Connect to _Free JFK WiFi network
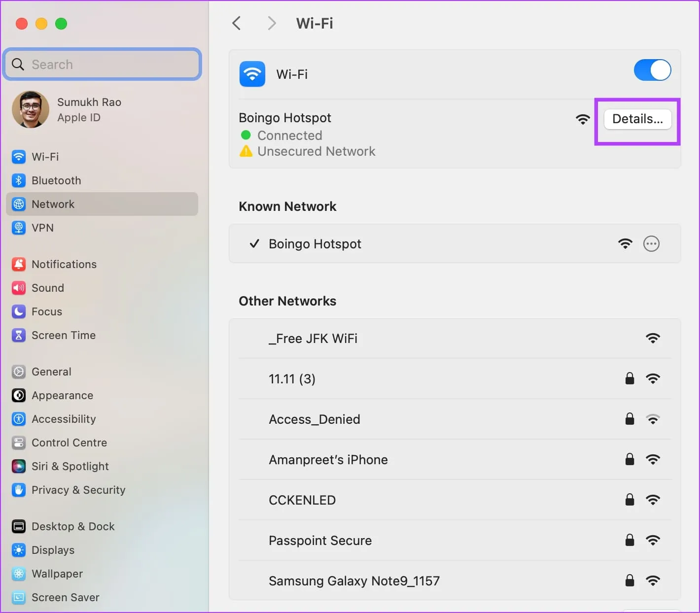This screenshot has height=613, width=700. pos(313,339)
